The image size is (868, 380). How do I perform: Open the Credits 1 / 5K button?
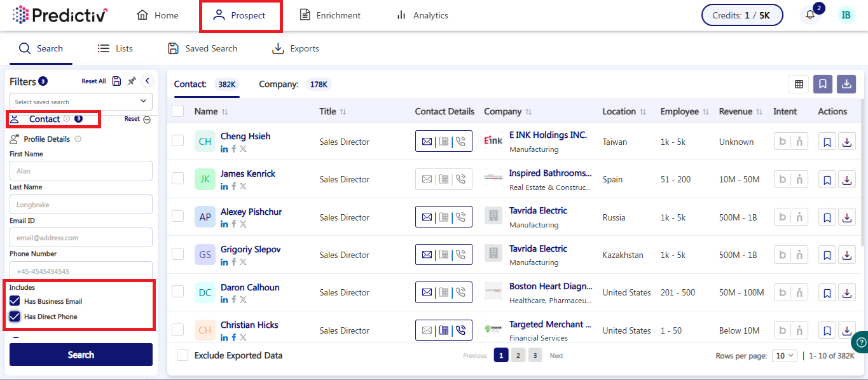pyautogui.click(x=741, y=15)
